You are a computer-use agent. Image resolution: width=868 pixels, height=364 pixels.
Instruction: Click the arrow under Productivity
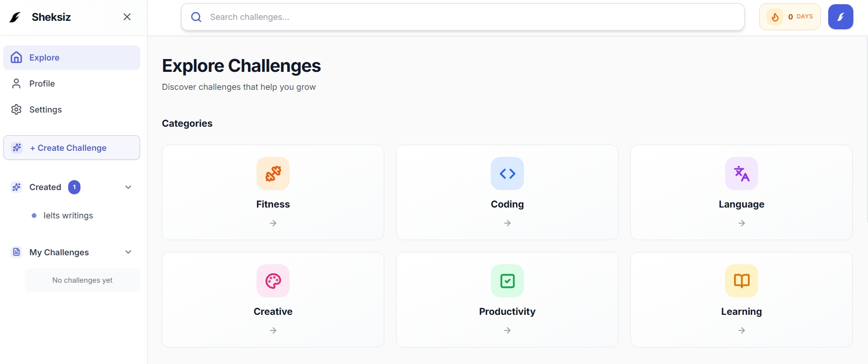point(507,330)
